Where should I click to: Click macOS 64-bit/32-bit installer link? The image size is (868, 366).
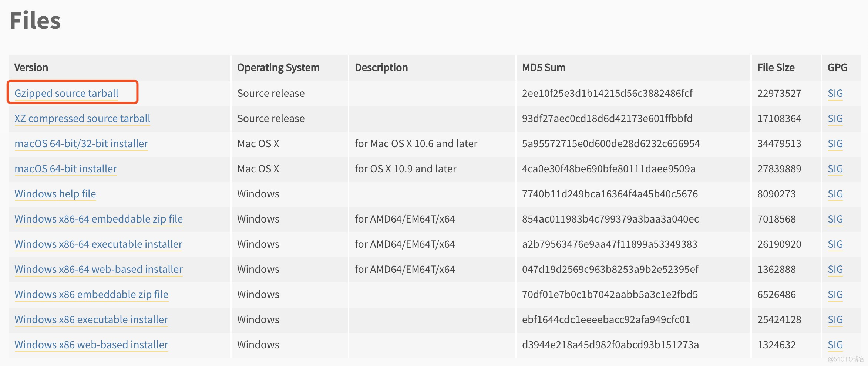pos(81,144)
